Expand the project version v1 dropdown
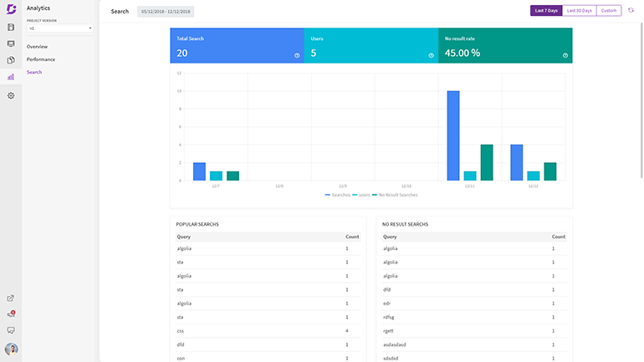 (60, 28)
